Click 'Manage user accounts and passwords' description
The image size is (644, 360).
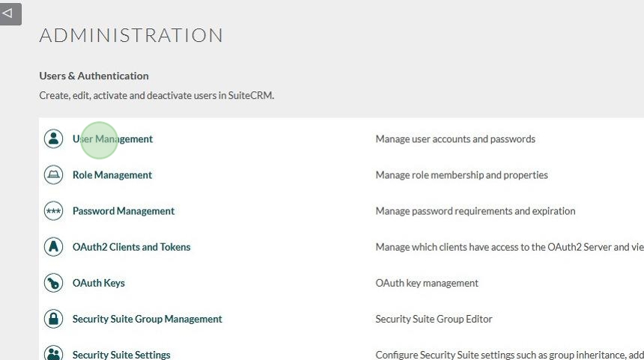(x=455, y=139)
